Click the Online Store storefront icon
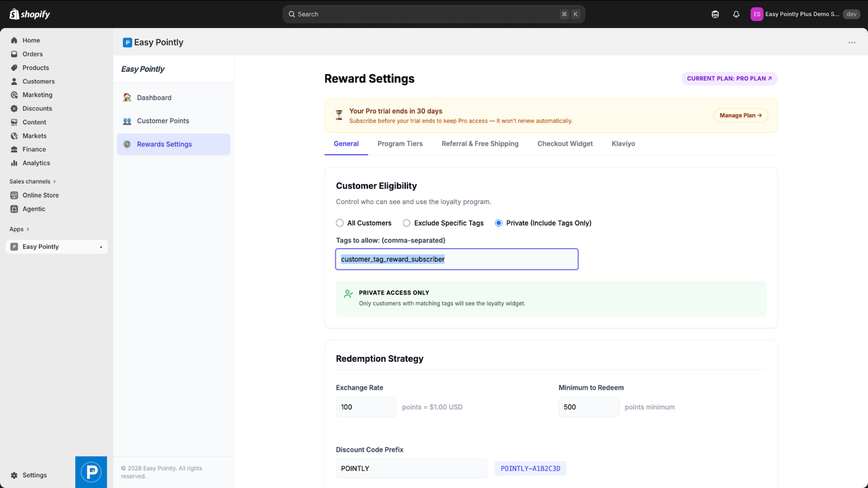The width and height of the screenshot is (868, 488). click(x=14, y=195)
